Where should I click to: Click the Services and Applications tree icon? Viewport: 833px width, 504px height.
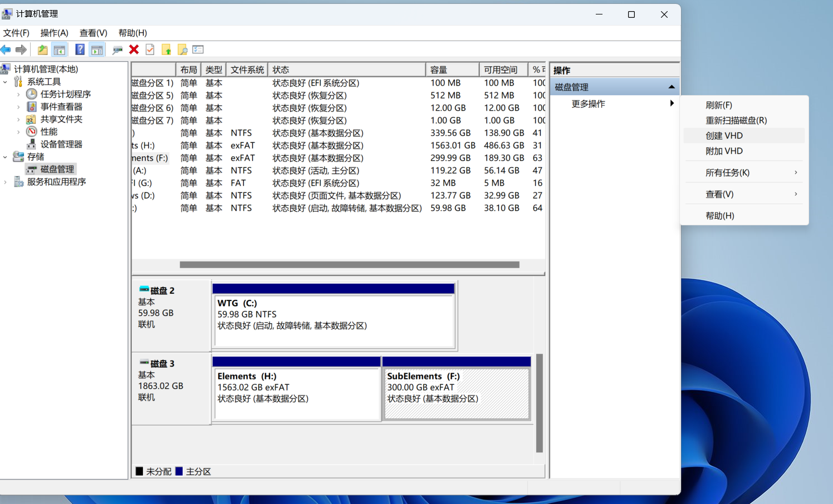pos(18,182)
